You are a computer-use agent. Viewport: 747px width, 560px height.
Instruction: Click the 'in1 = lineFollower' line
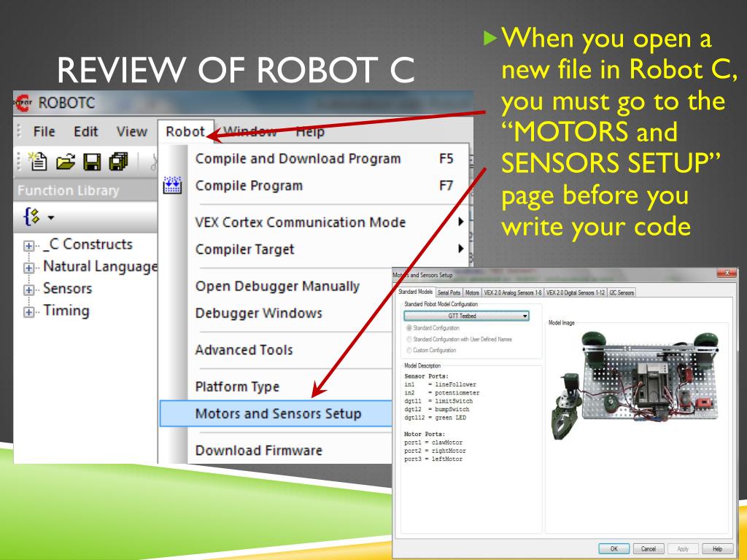(440, 384)
